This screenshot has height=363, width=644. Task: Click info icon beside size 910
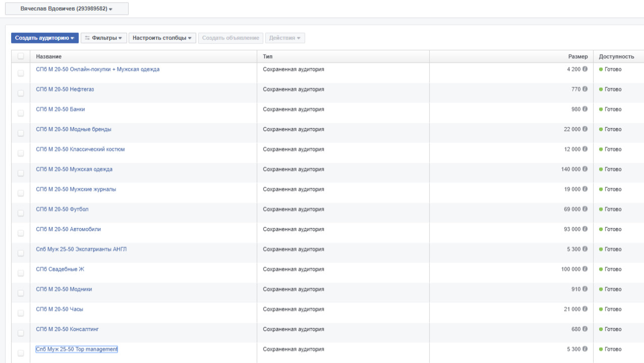click(585, 289)
